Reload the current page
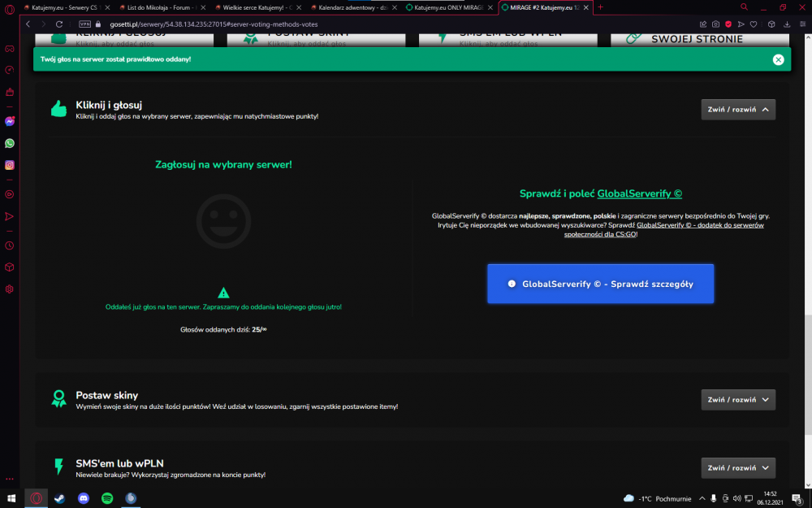This screenshot has height=508, width=812. coord(59,24)
